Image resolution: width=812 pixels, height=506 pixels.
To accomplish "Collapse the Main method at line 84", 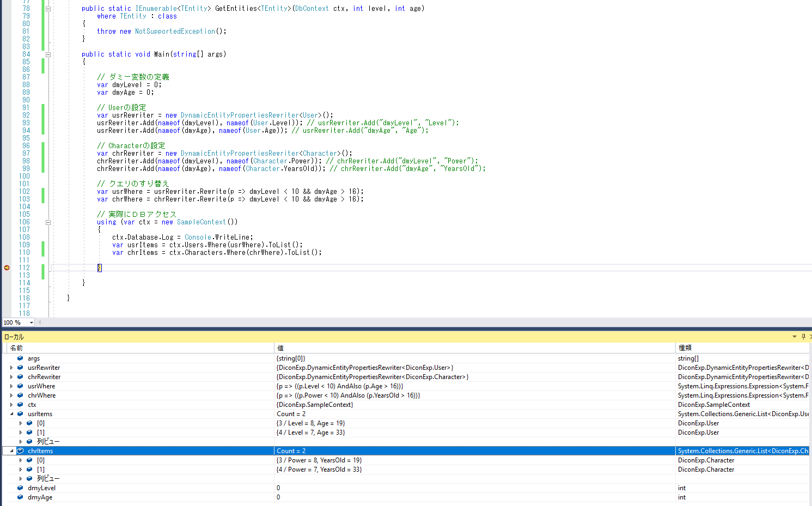I will pyautogui.click(x=48, y=54).
